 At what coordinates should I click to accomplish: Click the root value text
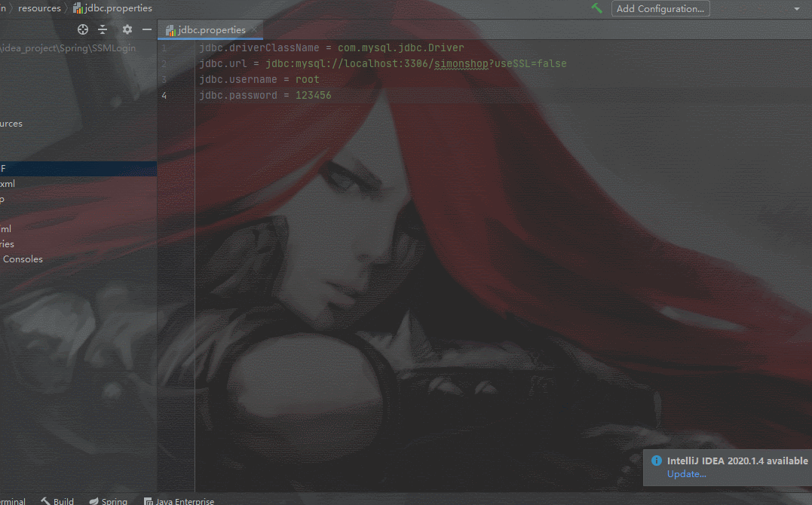(308, 79)
